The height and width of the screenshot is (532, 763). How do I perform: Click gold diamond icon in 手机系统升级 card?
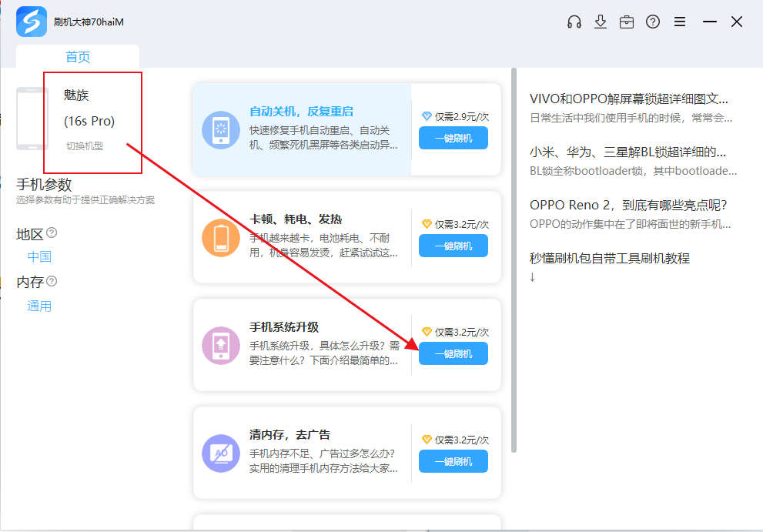click(427, 332)
